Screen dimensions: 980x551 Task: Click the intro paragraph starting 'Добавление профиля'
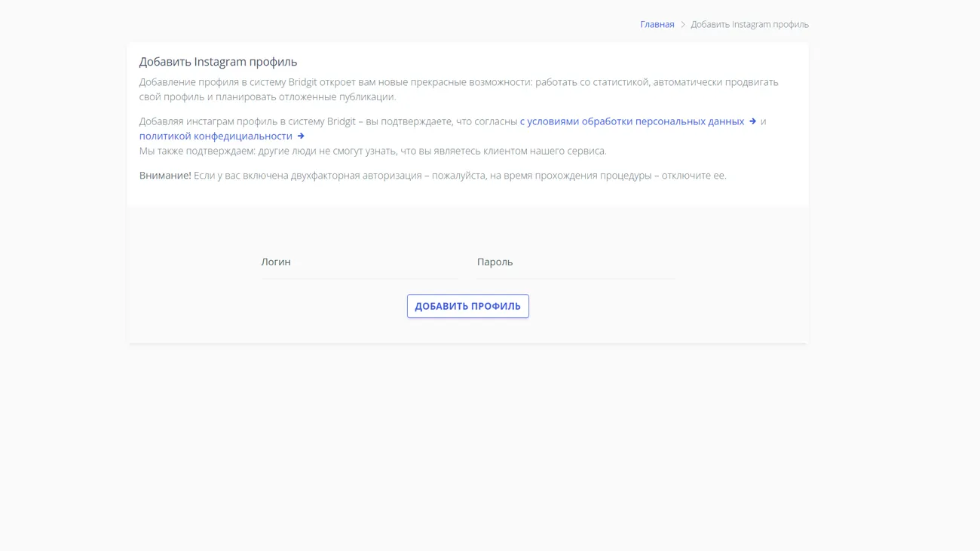pos(458,82)
